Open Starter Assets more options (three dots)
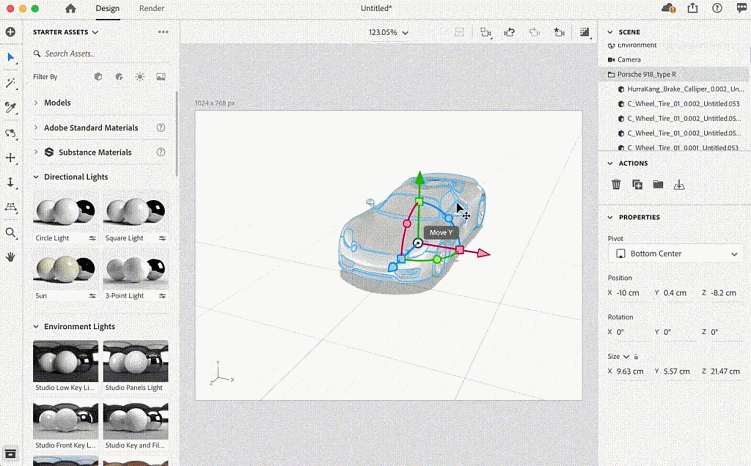751x466 pixels. (163, 32)
